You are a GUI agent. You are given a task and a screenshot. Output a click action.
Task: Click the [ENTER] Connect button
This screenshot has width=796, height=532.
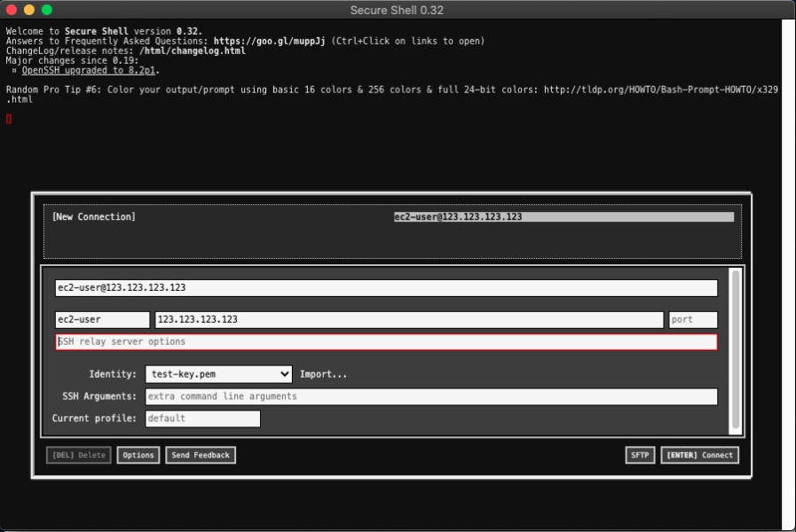click(x=699, y=455)
